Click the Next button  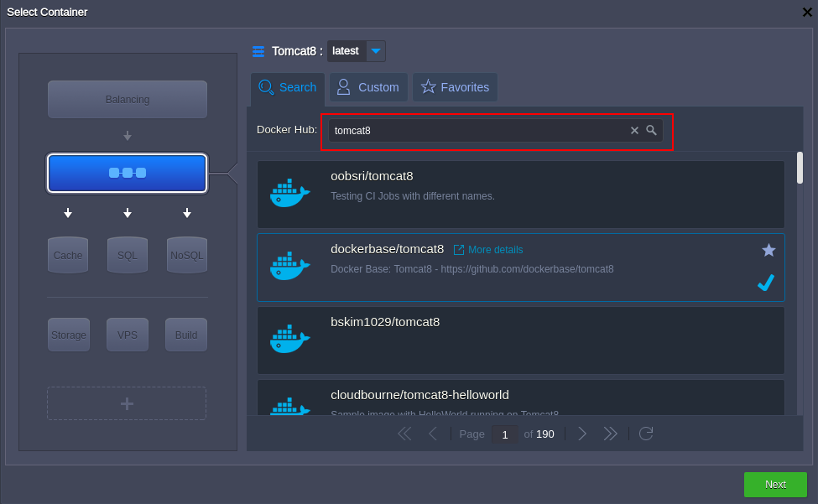coord(775,484)
